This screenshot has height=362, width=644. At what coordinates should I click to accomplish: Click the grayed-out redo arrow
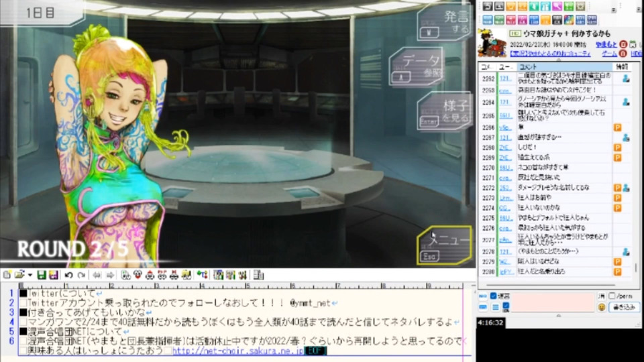(81, 275)
